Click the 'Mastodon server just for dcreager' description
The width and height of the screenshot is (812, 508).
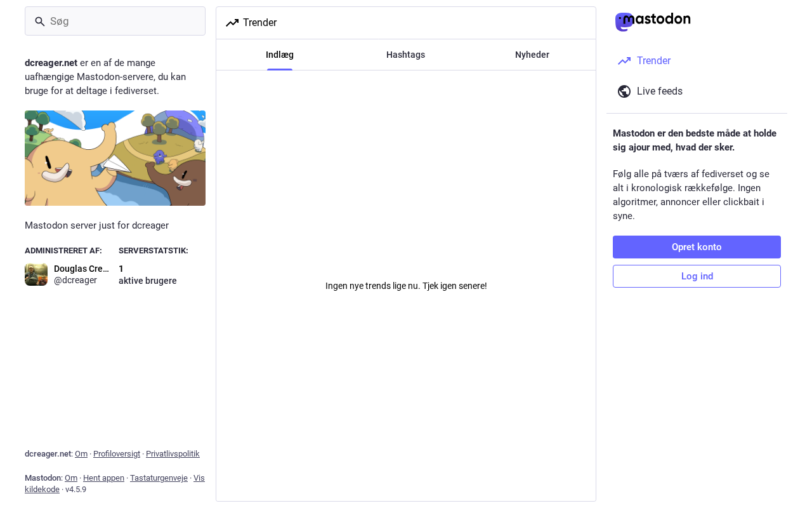tap(96, 225)
